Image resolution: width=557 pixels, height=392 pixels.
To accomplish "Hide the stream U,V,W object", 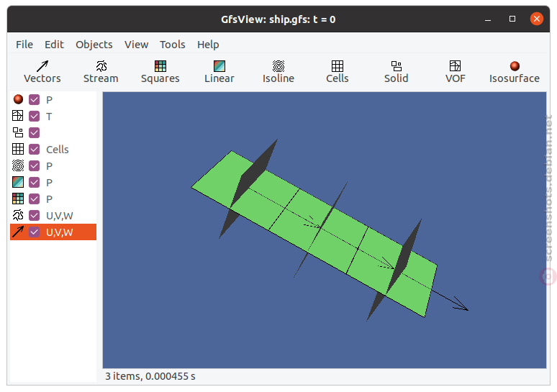I will [x=34, y=215].
